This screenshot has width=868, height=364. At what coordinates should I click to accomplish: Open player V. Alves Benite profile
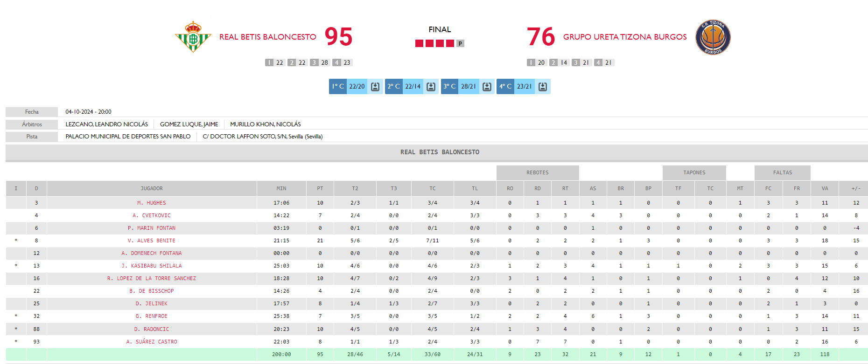[152, 241]
